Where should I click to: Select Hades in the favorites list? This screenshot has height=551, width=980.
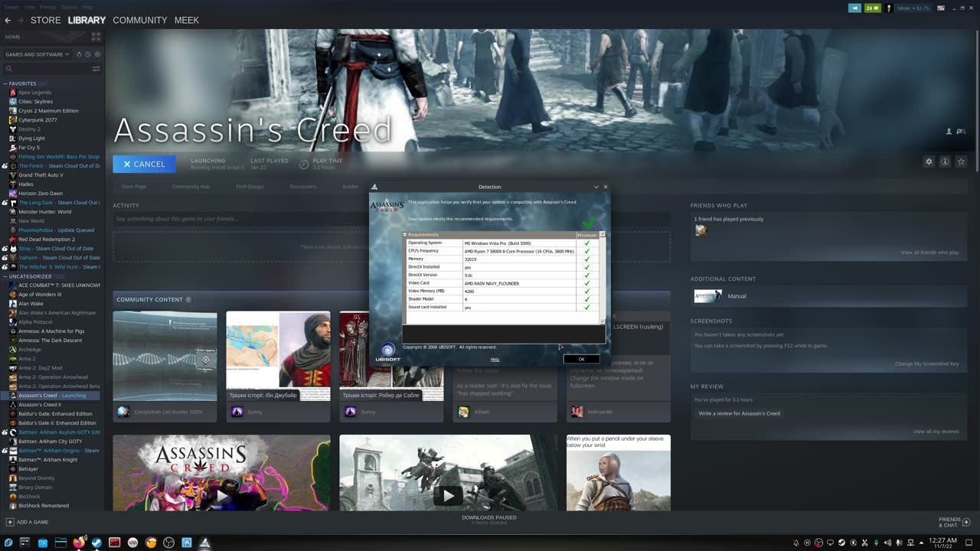point(25,184)
